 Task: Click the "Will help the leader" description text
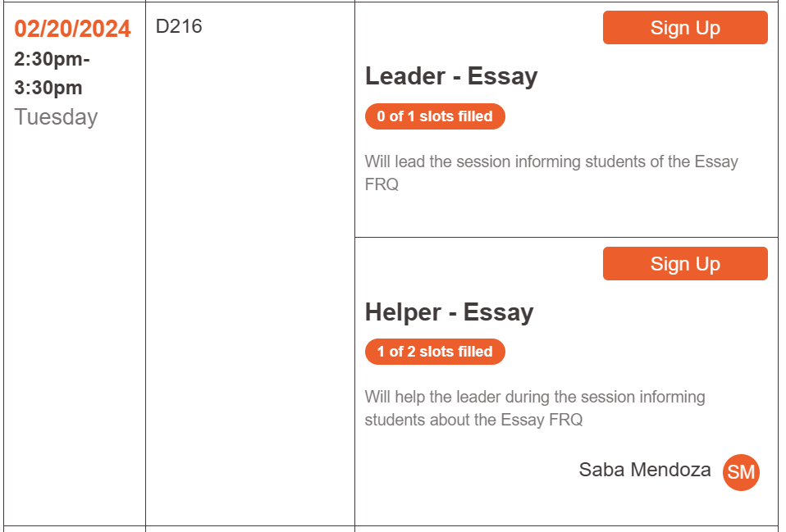(x=451, y=397)
